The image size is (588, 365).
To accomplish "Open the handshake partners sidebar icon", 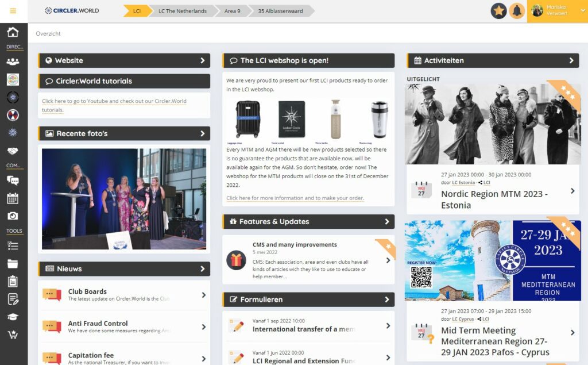I will 13,151.
